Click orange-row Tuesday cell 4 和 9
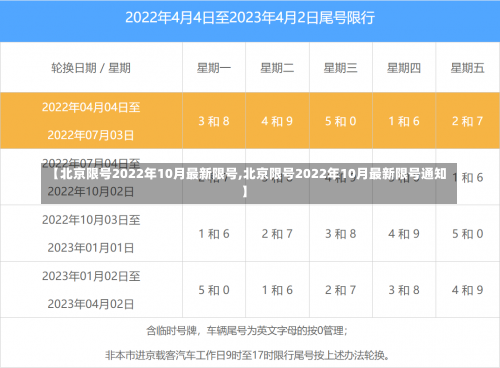 point(277,121)
